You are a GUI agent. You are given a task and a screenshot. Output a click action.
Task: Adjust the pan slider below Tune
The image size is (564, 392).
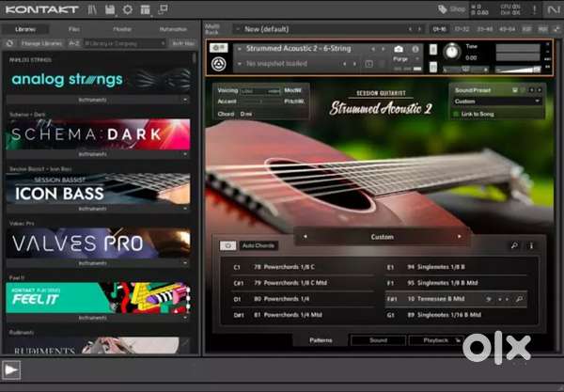465,70
